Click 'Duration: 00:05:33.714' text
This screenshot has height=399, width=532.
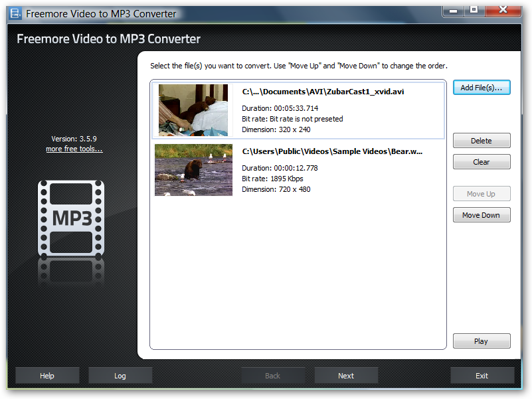[x=280, y=108]
